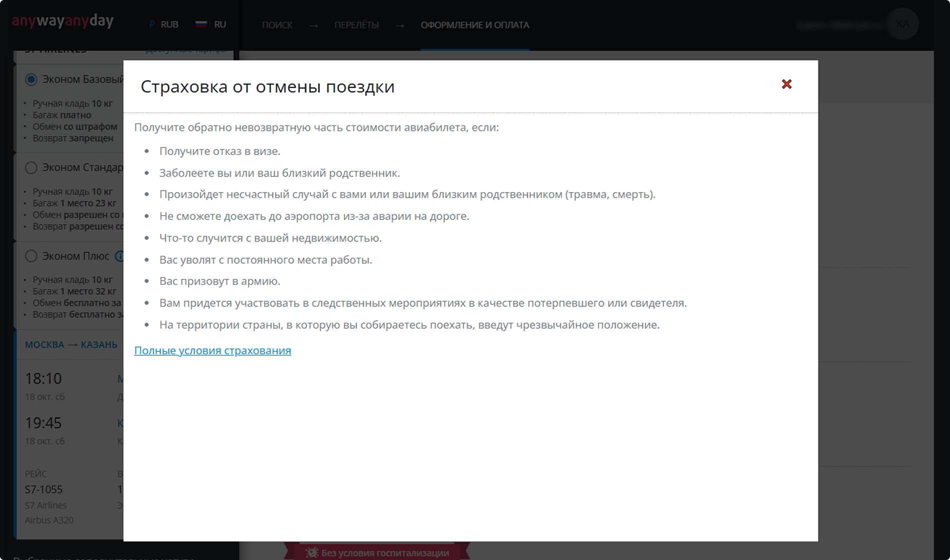Go to the ПОИСК step
The image size is (950, 560).
pos(277,25)
